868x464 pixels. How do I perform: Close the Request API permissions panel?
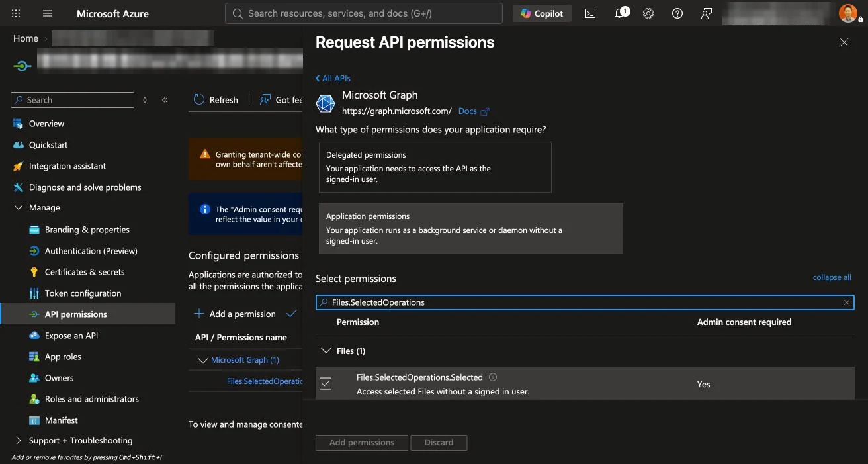pyautogui.click(x=844, y=42)
